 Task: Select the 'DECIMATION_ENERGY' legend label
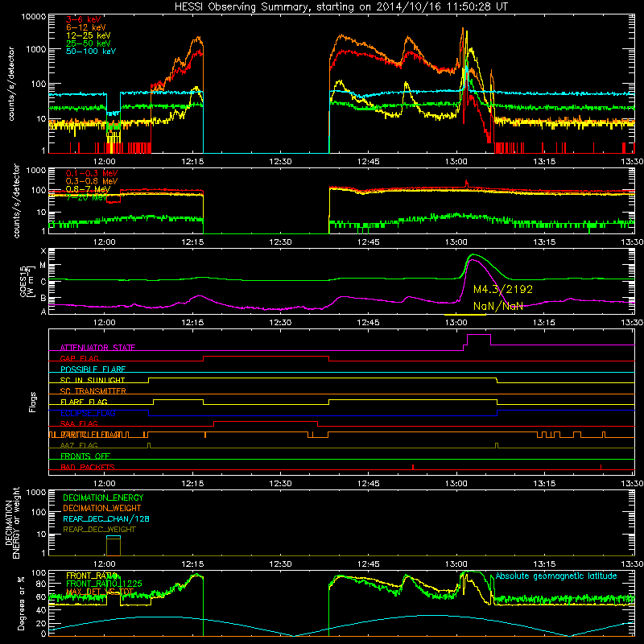pyautogui.click(x=103, y=497)
